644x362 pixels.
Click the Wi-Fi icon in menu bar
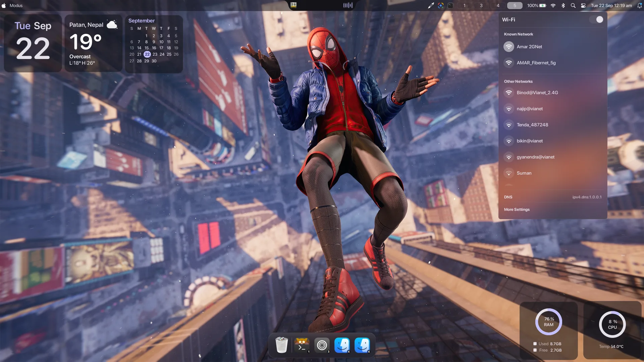[x=553, y=5]
